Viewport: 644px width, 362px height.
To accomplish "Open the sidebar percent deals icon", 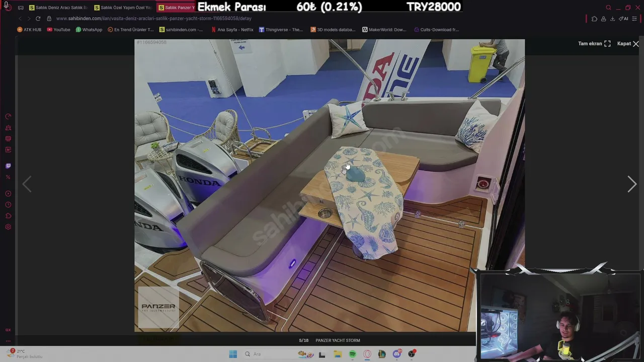I will [8, 177].
